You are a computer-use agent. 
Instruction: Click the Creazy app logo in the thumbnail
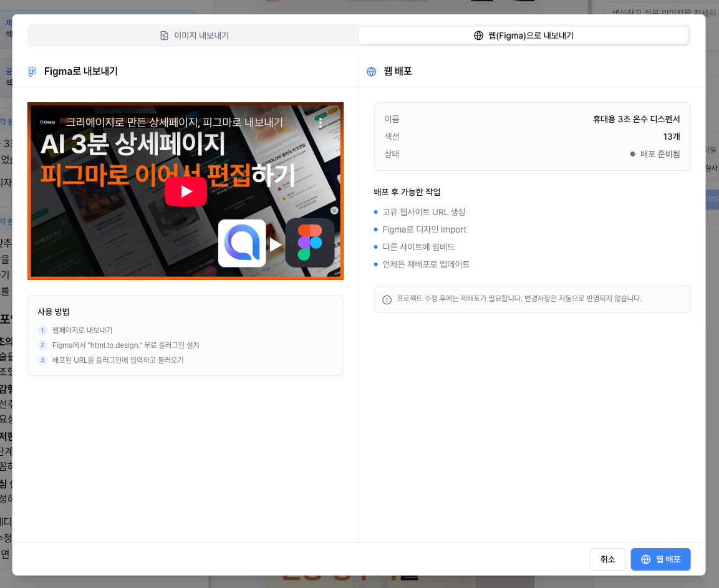point(242,244)
